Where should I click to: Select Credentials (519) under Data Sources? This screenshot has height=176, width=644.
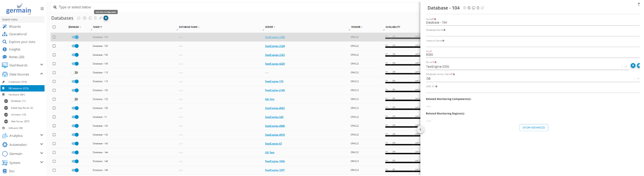point(17,82)
